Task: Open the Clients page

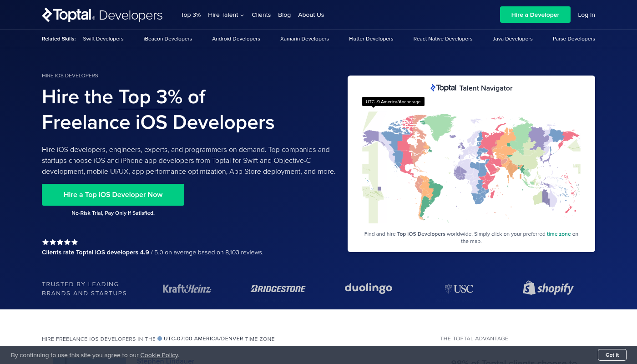Action: pyautogui.click(x=261, y=15)
